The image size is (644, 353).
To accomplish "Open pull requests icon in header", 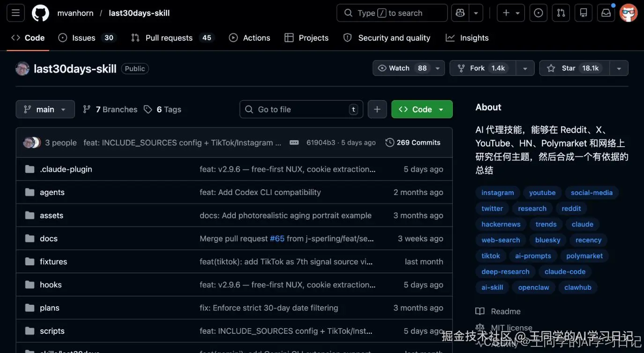I will [x=561, y=13].
